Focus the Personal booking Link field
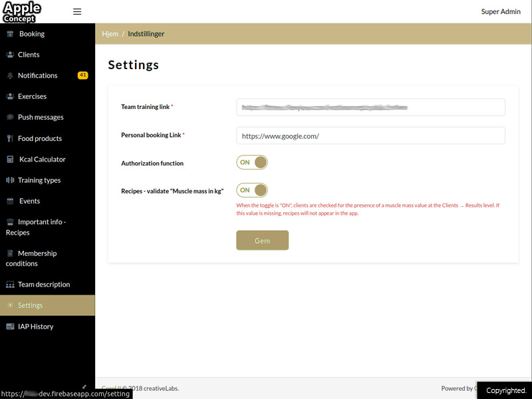The width and height of the screenshot is (532, 399). [x=370, y=136]
